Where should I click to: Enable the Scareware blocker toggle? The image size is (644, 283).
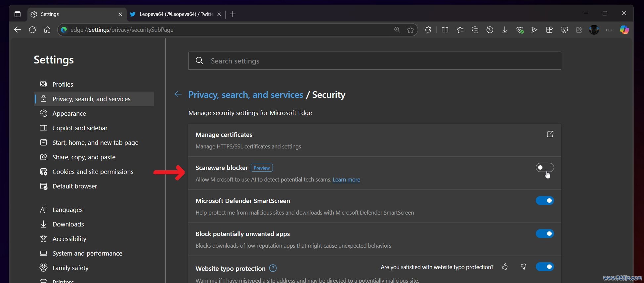pyautogui.click(x=545, y=168)
